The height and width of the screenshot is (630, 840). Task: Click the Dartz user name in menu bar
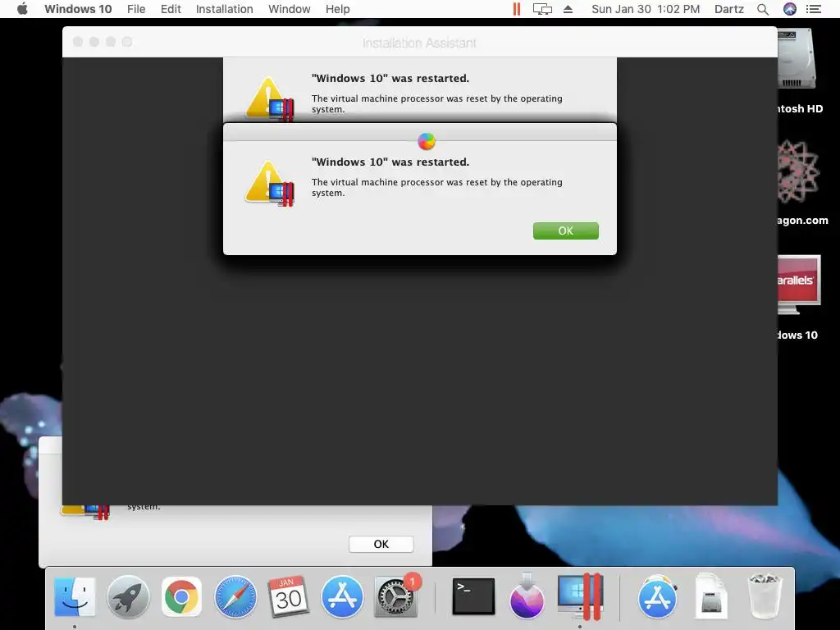(729, 9)
